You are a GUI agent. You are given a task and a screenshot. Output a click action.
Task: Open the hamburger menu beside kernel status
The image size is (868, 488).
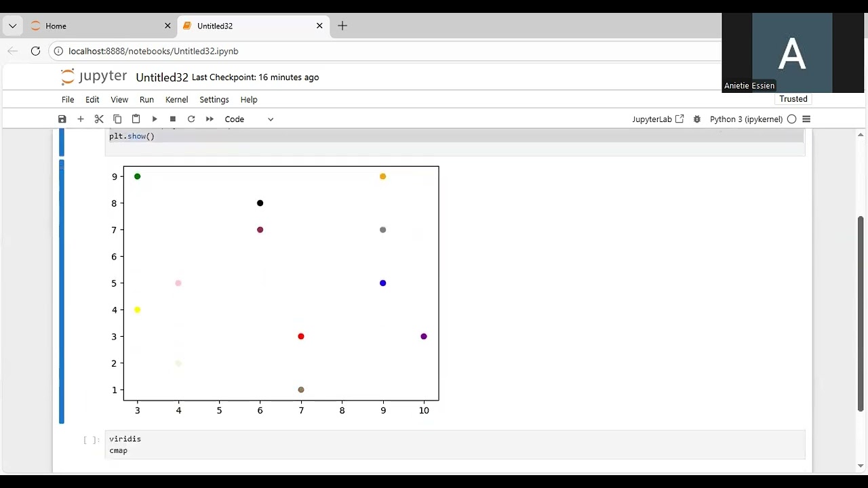point(806,119)
